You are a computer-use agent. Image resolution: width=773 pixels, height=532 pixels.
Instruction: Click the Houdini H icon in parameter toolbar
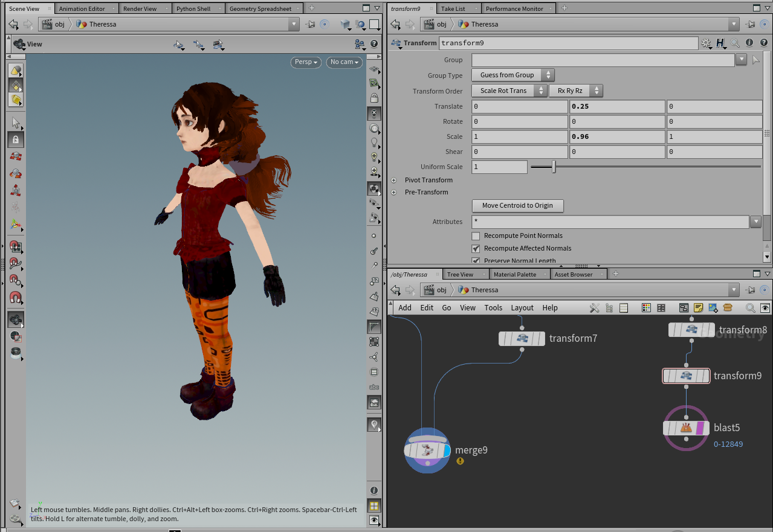[x=721, y=43]
